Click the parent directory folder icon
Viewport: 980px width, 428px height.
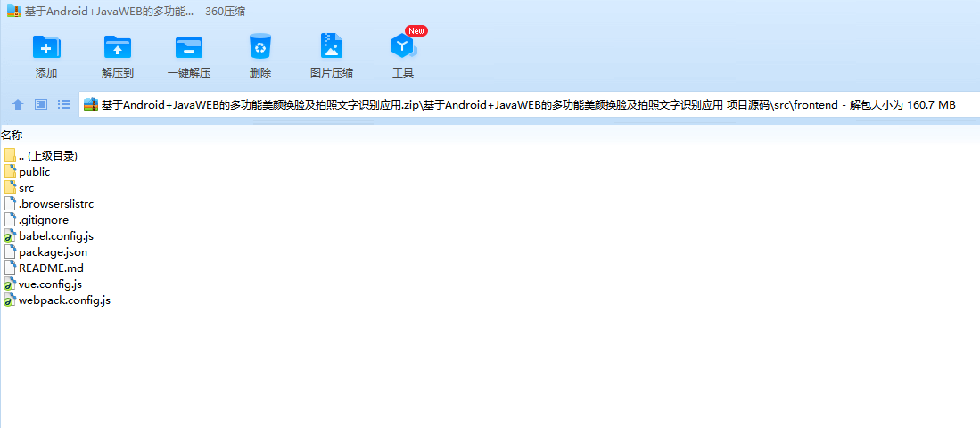[10, 155]
